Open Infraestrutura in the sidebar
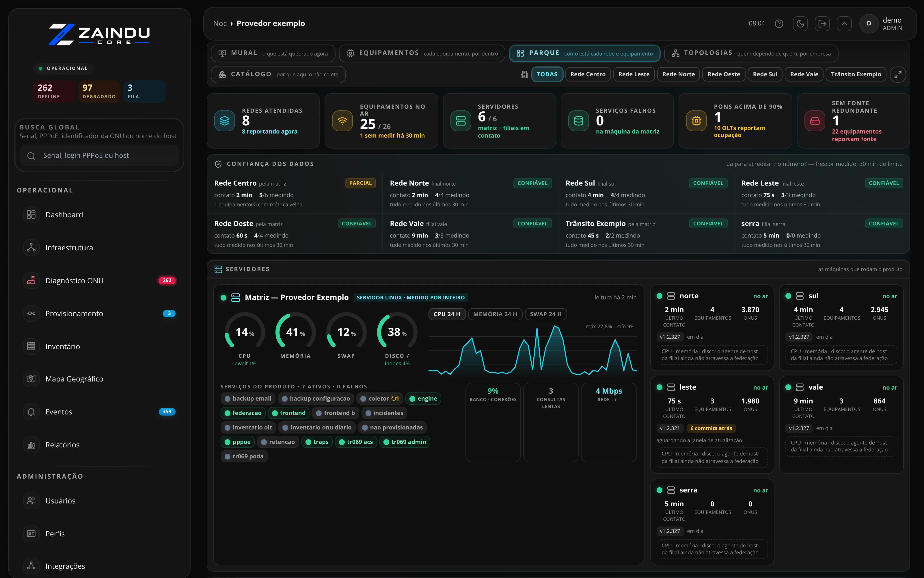The height and width of the screenshot is (578, 924). pyautogui.click(x=99, y=248)
